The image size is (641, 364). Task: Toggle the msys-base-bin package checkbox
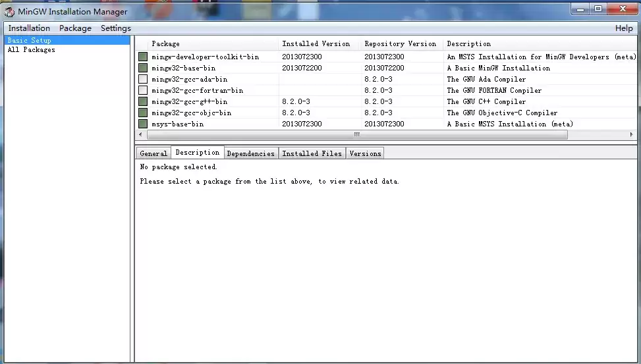143,124
